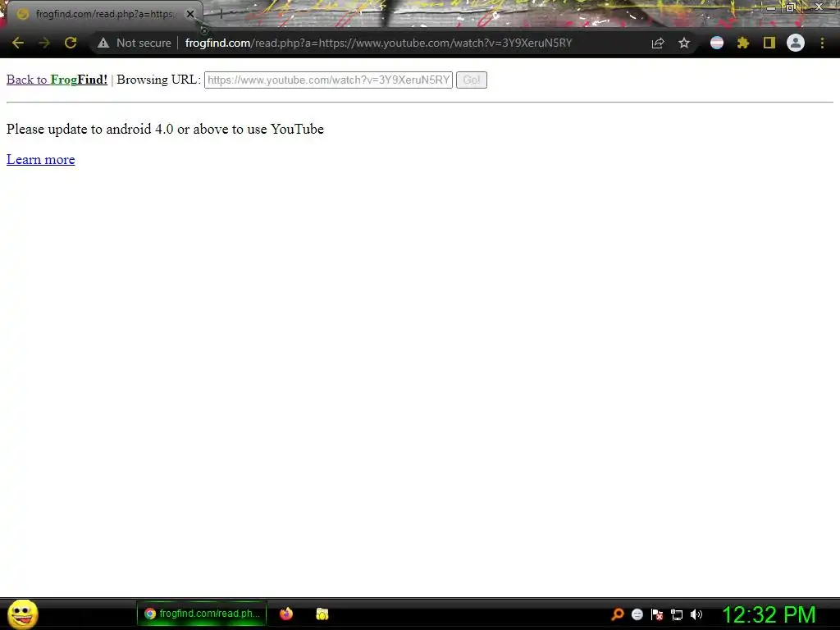Maximize or restore the browser window
This screenshot has width=840, height=630.
pyautogui.click(x=791, y=7)
